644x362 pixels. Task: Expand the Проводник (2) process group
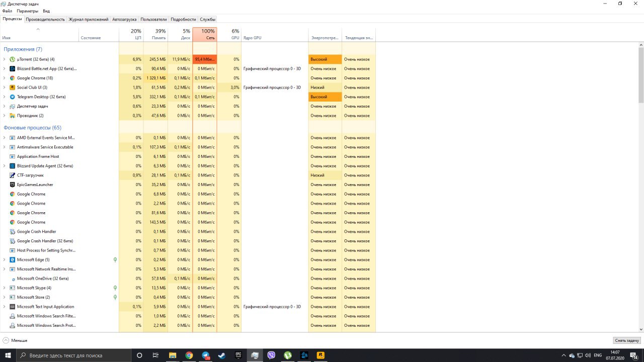(5, 116)
